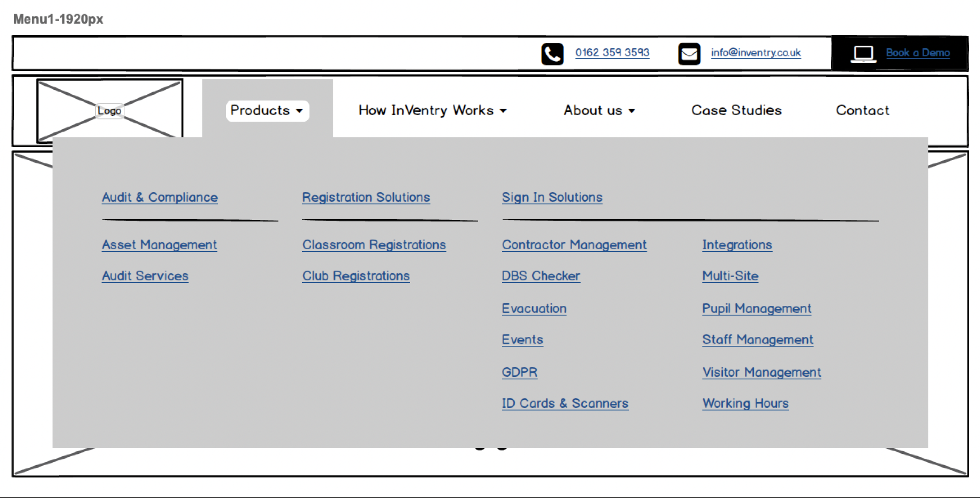
Task: Go to Staff Management
Action: point(758,340)
